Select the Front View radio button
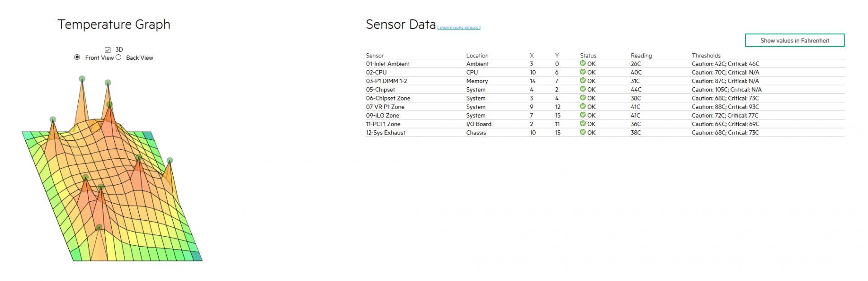This screenshot has width=868, height=281. tap(77, 57)
